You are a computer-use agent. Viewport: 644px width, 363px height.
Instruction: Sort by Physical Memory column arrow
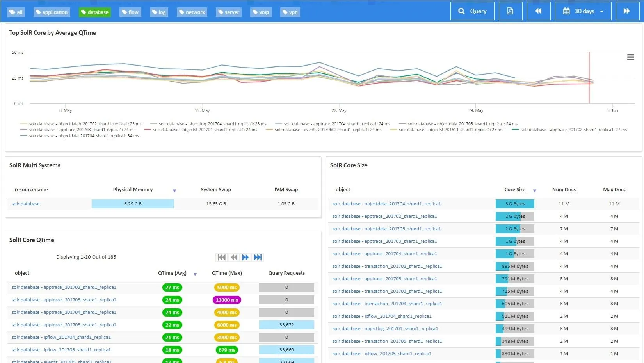tap(174, 190)
